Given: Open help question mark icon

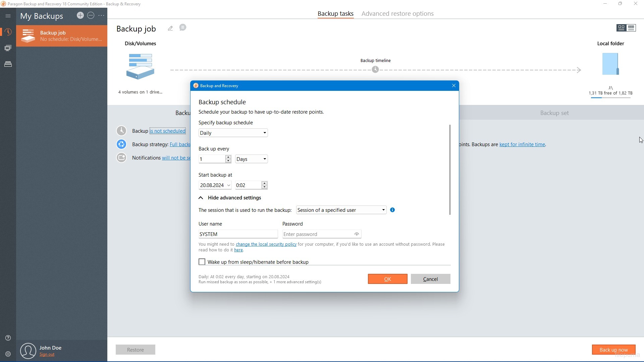Looking at the screenshot, I should pos(8,338).
